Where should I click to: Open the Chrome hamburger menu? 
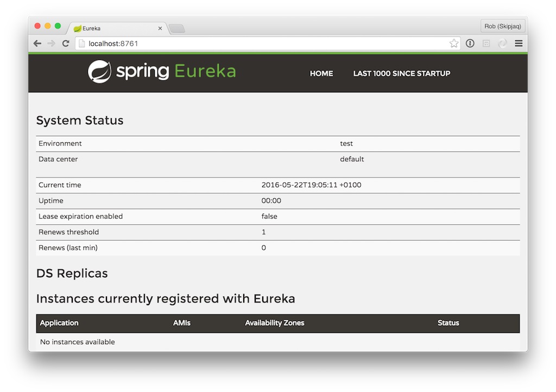(519, 43)
